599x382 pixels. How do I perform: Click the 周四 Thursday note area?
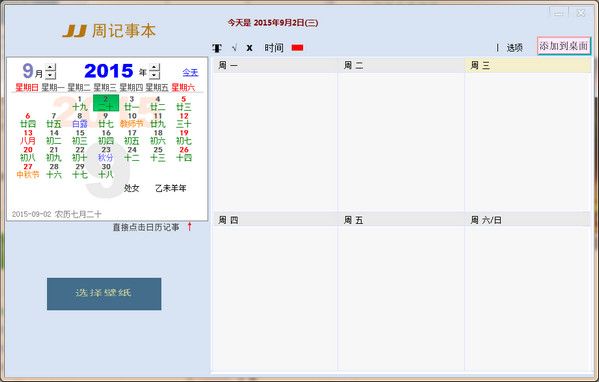pos(275,298)
